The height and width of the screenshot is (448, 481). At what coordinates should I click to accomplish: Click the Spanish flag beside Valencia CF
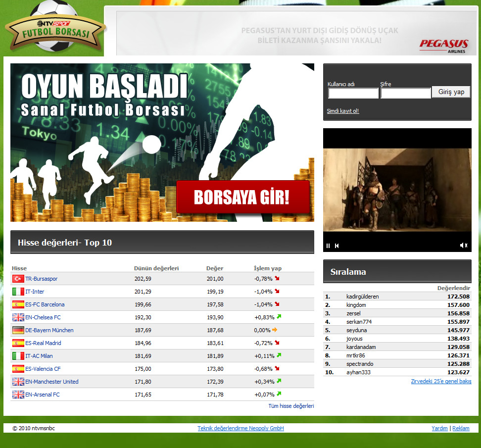18,369
